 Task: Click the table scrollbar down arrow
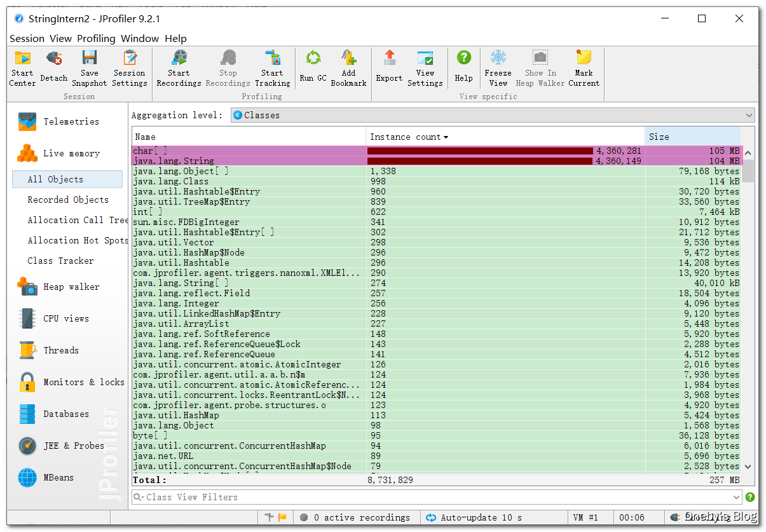[x=748, y=467]
